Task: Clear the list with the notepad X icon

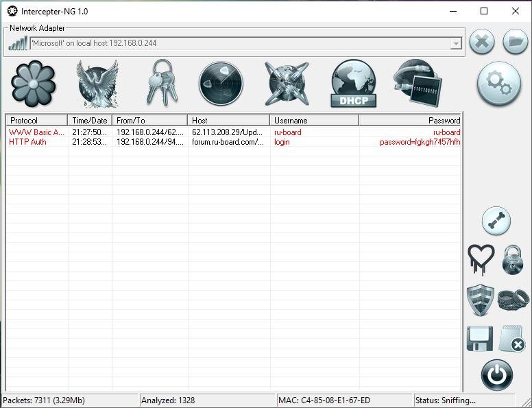Action: (512, 339)
